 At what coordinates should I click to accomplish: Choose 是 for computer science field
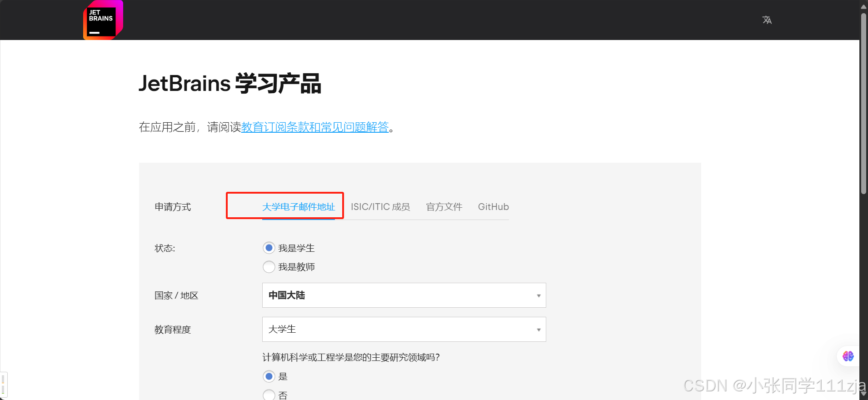pyautogui.click(x=269, y=376)
